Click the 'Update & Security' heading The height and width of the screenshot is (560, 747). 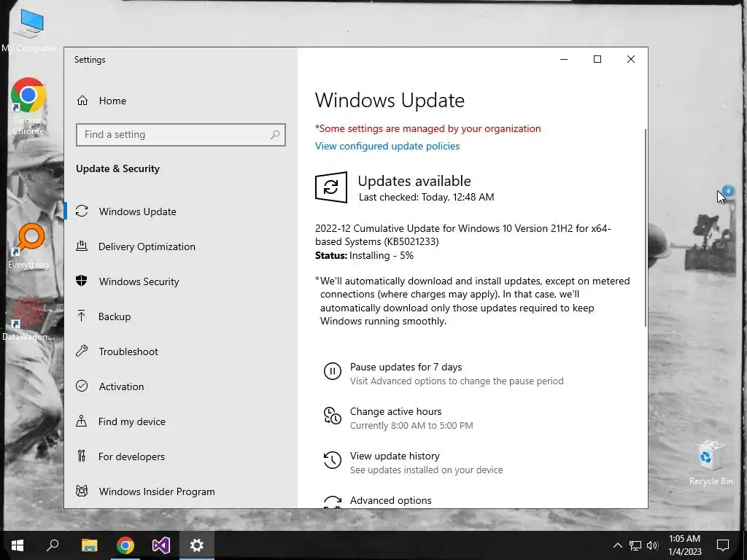click(x=117, y=168)
